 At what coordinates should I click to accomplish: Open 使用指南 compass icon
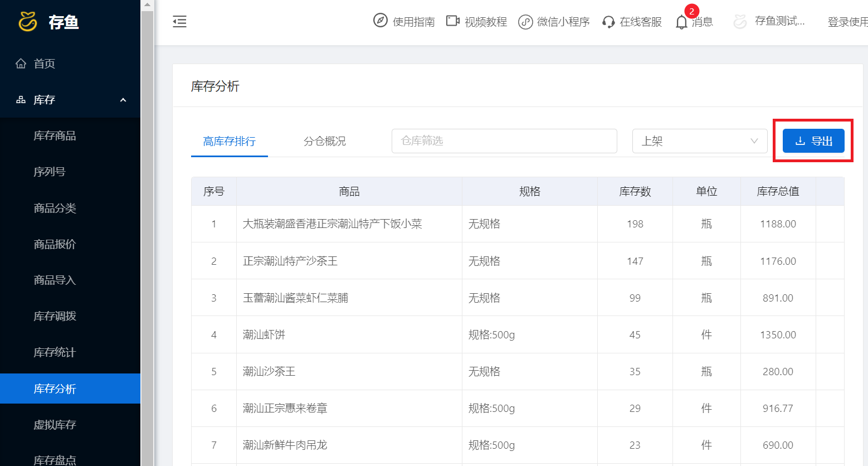(380, 21)
